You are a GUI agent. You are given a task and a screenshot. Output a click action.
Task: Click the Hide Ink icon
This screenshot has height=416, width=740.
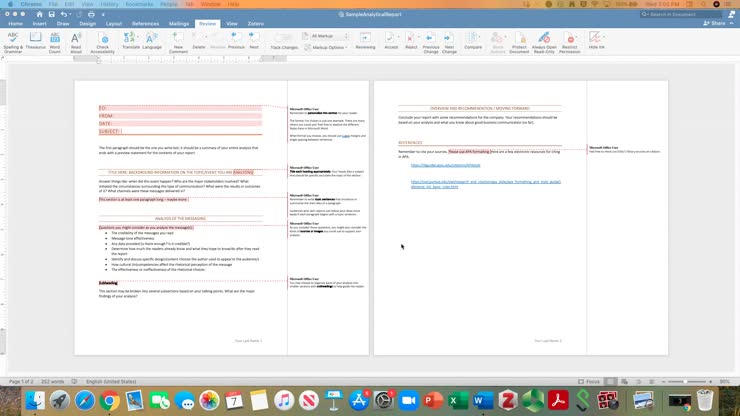pos(595,38)
